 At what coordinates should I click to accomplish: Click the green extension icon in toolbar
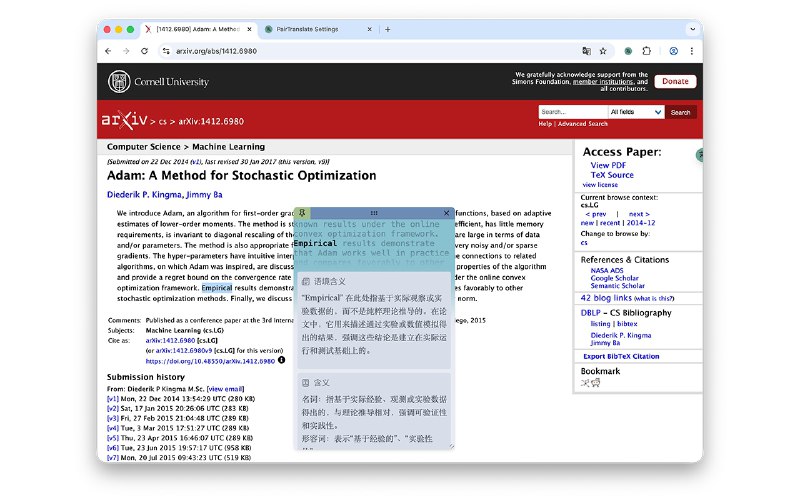click(629, 50)
